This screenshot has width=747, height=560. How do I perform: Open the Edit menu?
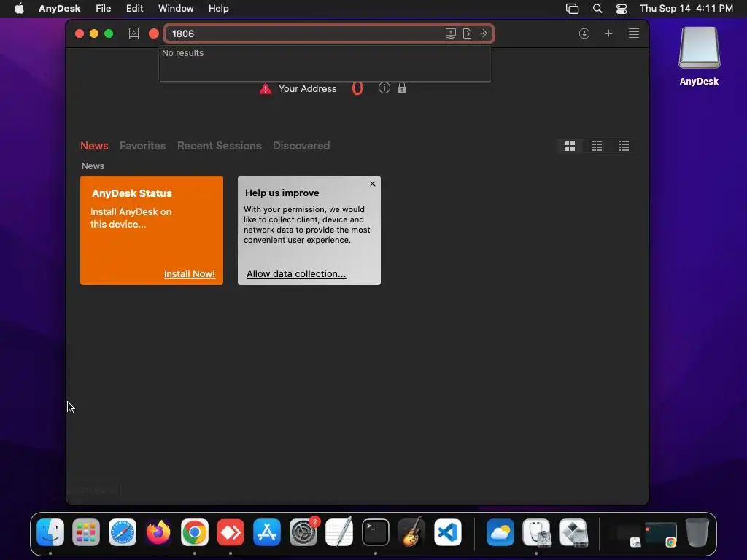pyautogui.click(x=134, y=9)
